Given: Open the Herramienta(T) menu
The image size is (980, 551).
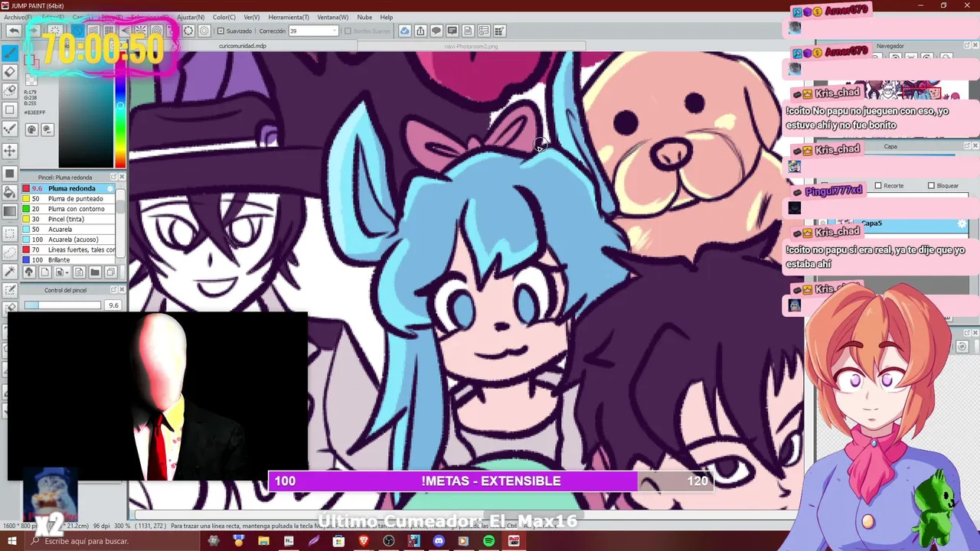Looking at the screenshot, I should click(x=289, y=17).
